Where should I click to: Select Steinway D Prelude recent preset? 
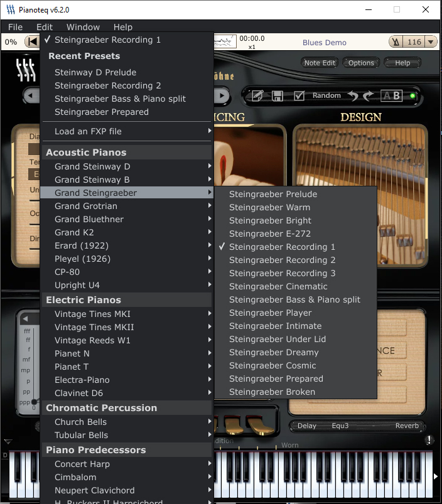pyautogui.click(x=127, y=72)
